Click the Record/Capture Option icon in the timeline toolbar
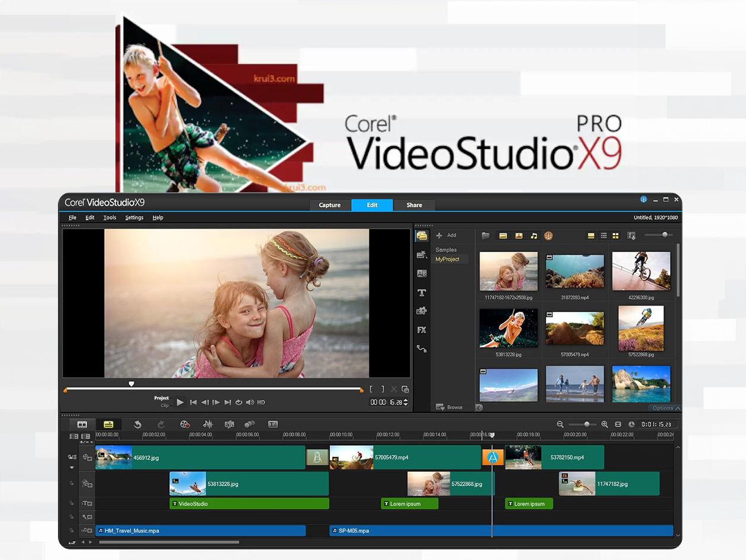746x560 pixels. [x=185, y=424]
